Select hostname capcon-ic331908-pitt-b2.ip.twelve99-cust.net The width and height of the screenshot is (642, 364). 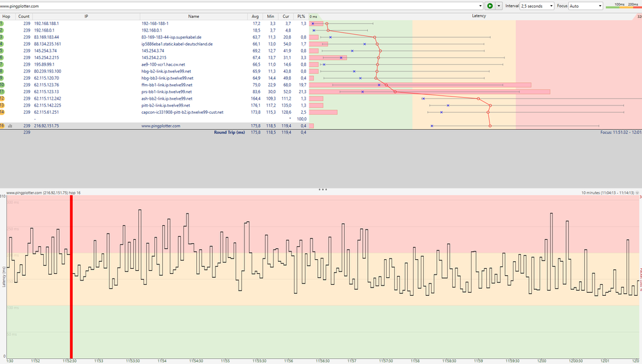coord(182,112)
